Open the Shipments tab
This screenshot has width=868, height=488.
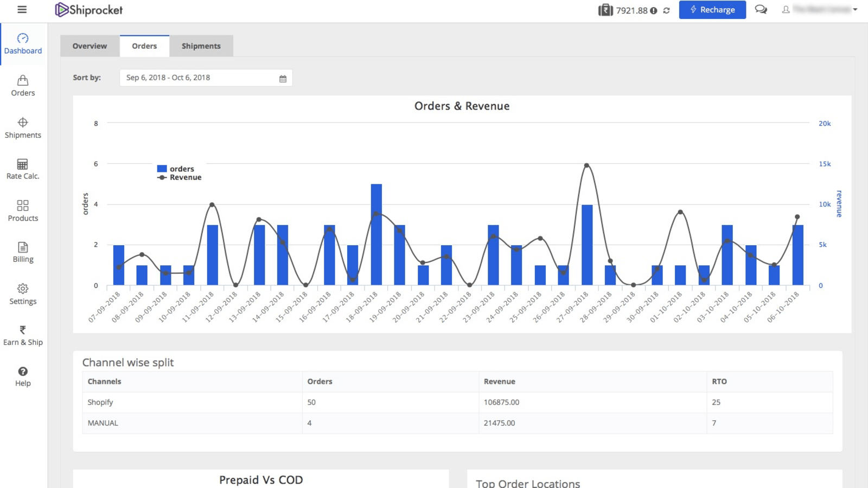pos(201,46)
